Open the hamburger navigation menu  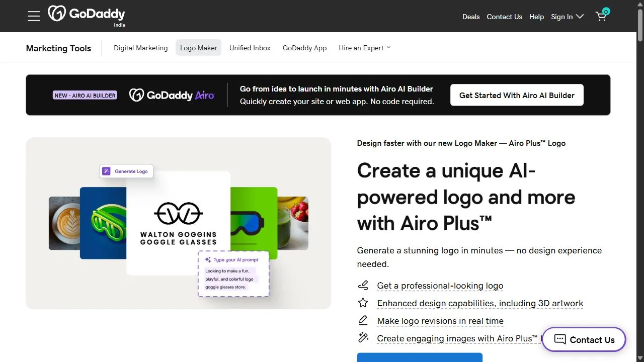(x=34, y=16)
